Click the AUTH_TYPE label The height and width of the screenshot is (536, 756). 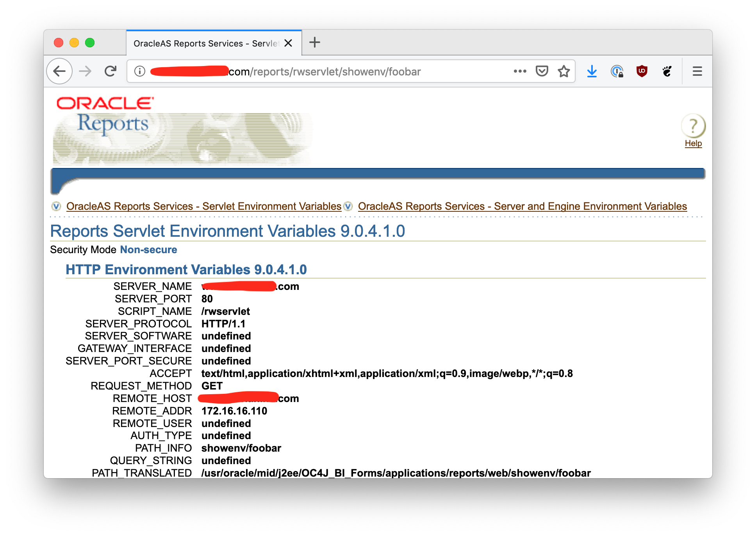point(161,436)
